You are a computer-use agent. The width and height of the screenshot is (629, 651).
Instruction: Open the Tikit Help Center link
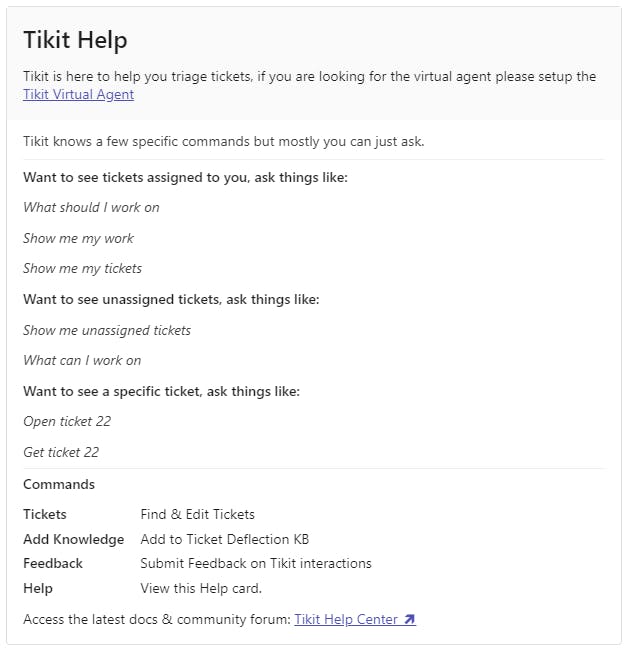click(347, 619)
